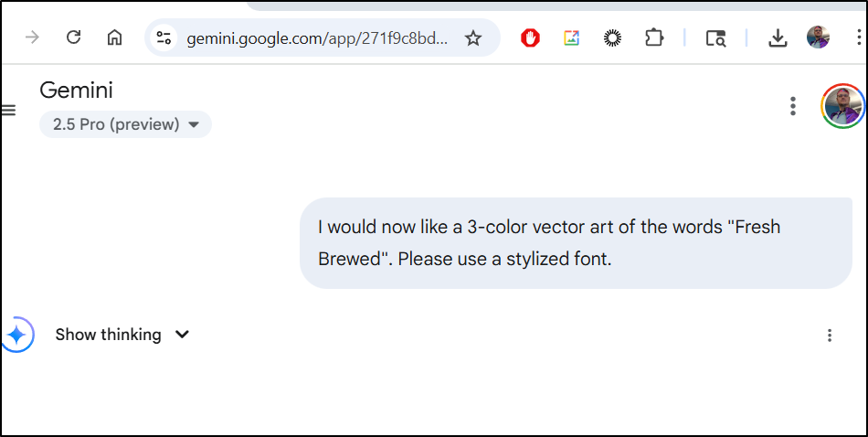Screen dimensions: 868x437
Task: Open browser downloads icon
Action: point(778,37)
